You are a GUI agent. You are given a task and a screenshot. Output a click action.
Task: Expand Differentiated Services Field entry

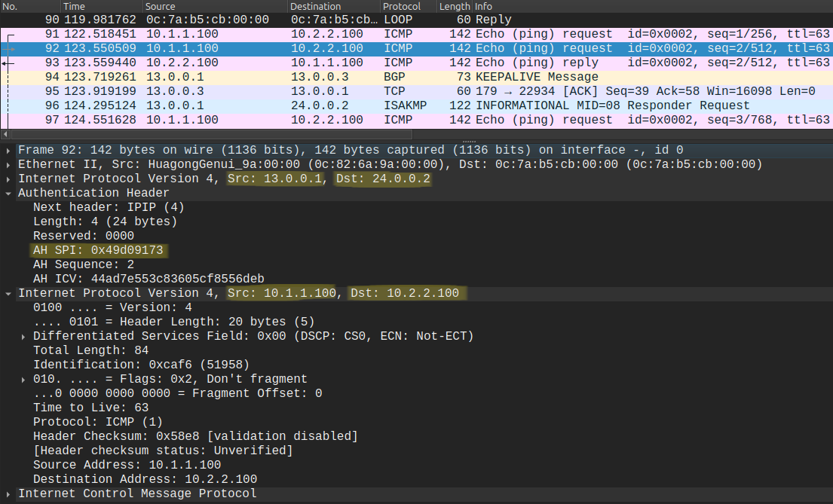pos(23,337)
